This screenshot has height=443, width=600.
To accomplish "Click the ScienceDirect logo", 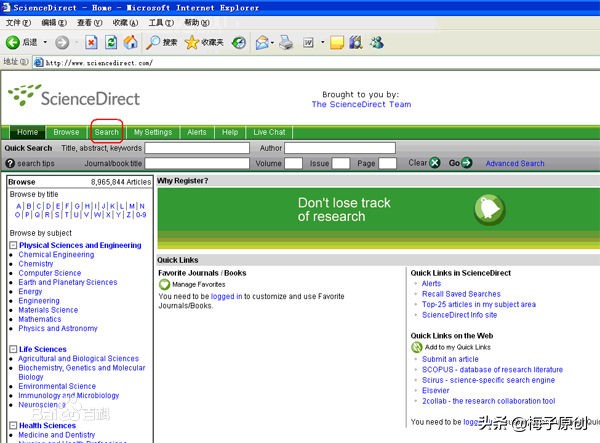I will 74,96.
